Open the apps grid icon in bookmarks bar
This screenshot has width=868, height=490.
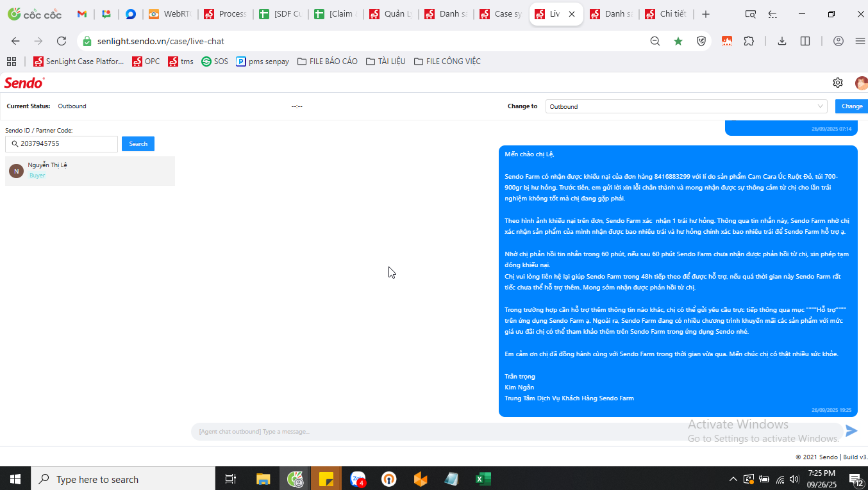click(x=12, y=61)
